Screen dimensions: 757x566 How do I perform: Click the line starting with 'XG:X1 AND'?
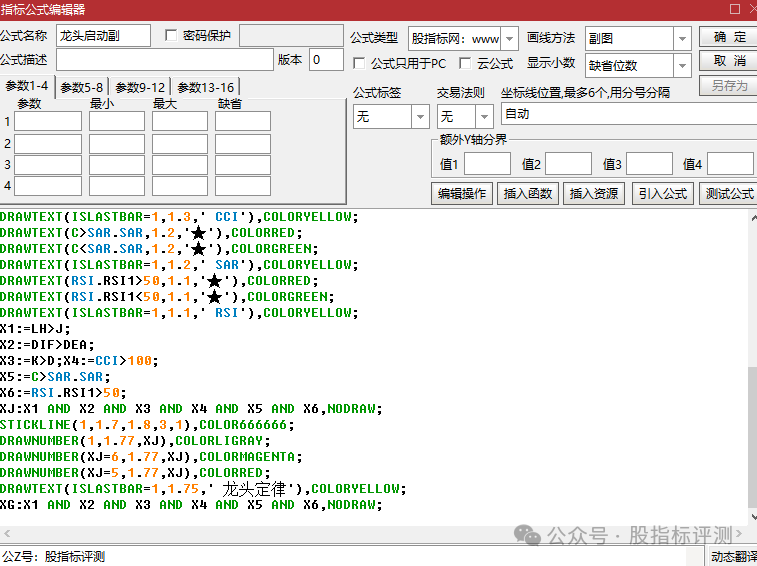pos(191,505)
